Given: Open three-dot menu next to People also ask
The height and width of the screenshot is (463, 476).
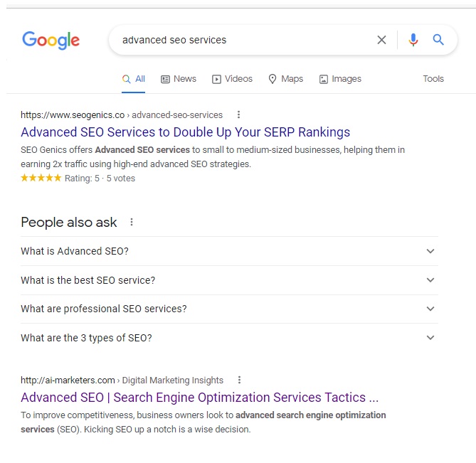Looking at the screenshot, I should pos(131,222).
